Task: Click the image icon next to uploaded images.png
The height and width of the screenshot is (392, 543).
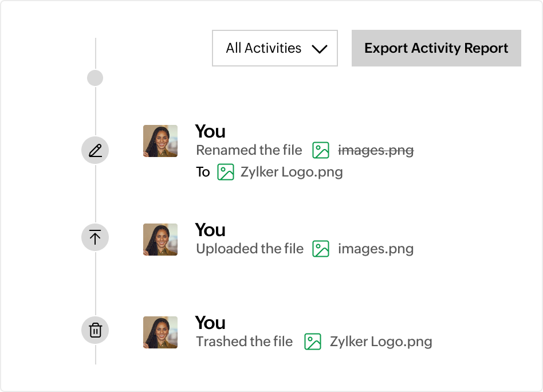Action: [321, 249]
